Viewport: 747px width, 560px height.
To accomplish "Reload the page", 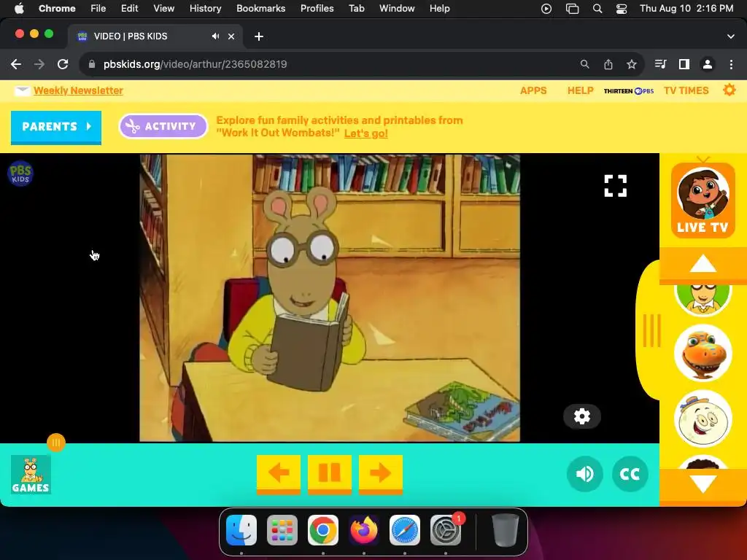I will (x=63, y=64).
